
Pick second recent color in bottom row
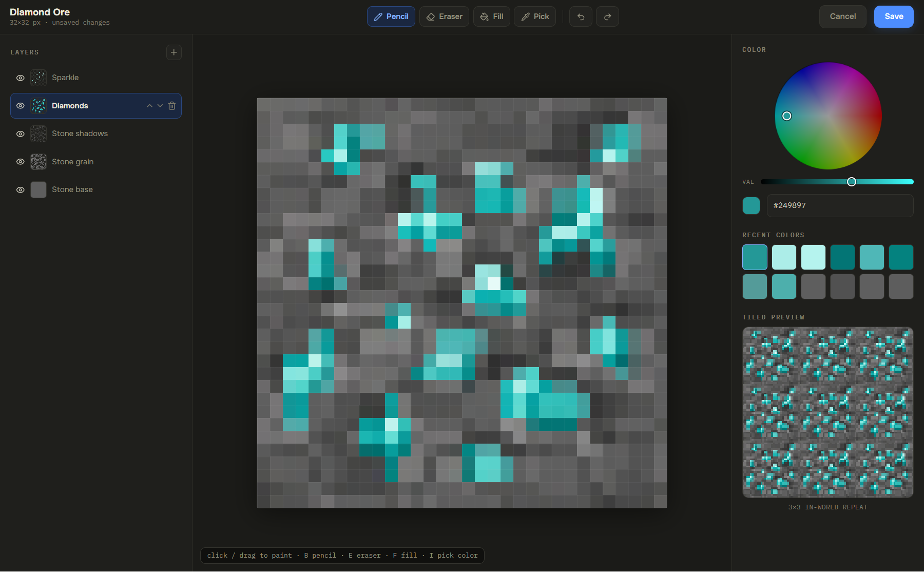pos(784,287)
